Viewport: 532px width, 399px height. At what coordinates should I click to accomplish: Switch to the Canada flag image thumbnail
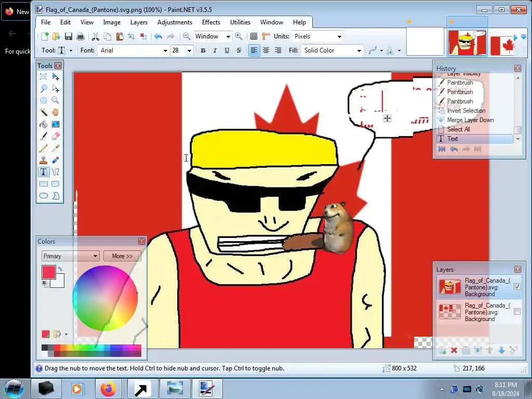tap(502, 45)
